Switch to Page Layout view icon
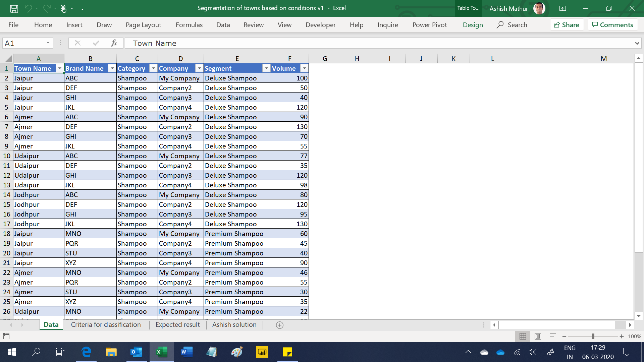The width and height of the screenshot is (644, 362). click(538, 336)
